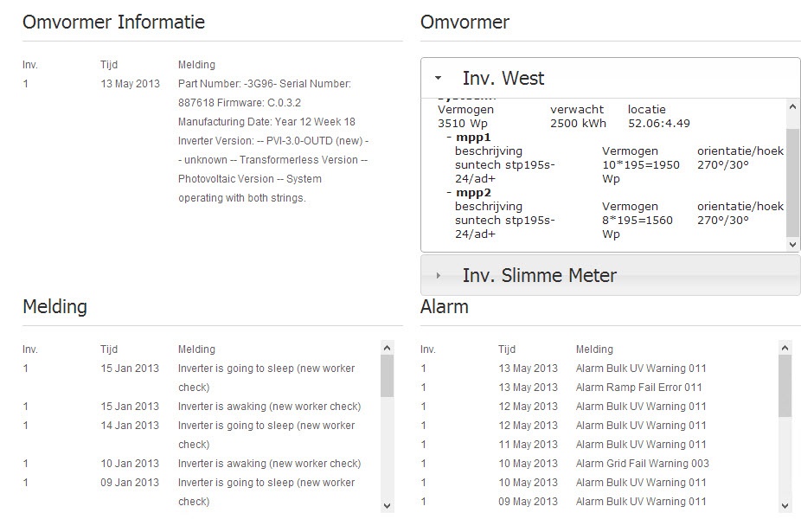Click the down arrow of the Alarm list scrollbar
This screenshot has height=532, width=801.
click(x=785, y=506)
